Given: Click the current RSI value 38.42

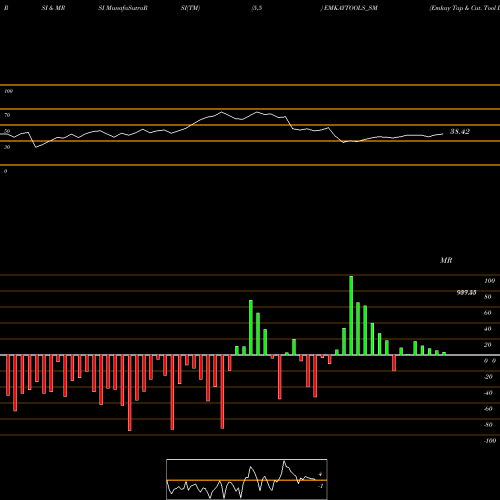Looking at the screenshot, I should (x=460, y=132).
